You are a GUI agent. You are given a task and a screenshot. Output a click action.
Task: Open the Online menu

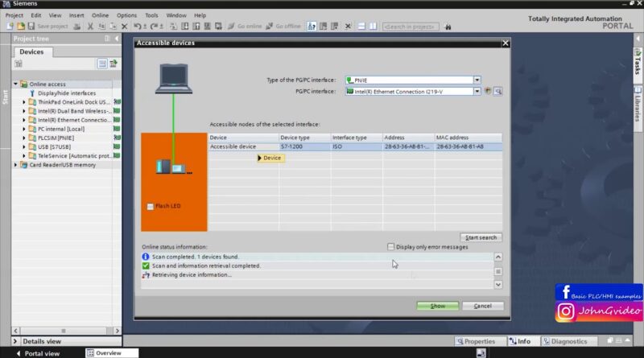tap(100, 15)
